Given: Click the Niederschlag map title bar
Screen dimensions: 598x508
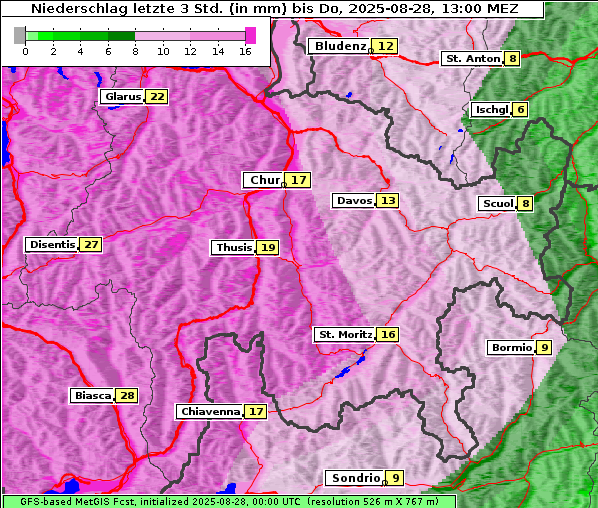Looking at the screenshot, I should coord(273,9).
